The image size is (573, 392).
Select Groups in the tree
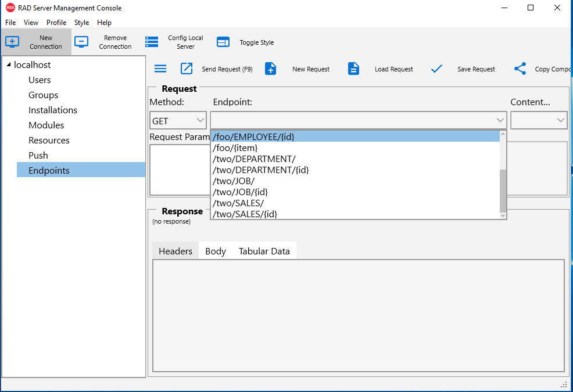[x=43, y=95]
